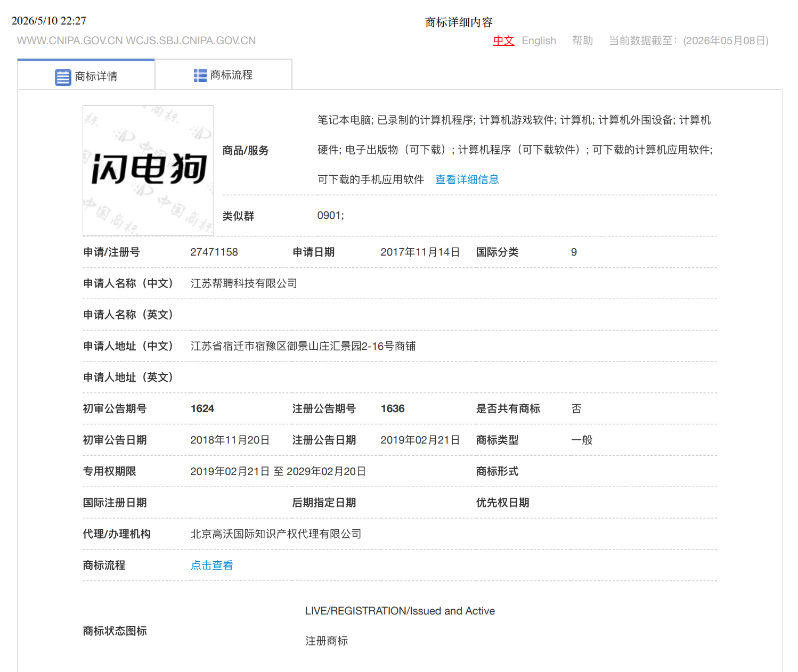
Task: Switch to the 商标流程 tab
Action: coord(224,75)
